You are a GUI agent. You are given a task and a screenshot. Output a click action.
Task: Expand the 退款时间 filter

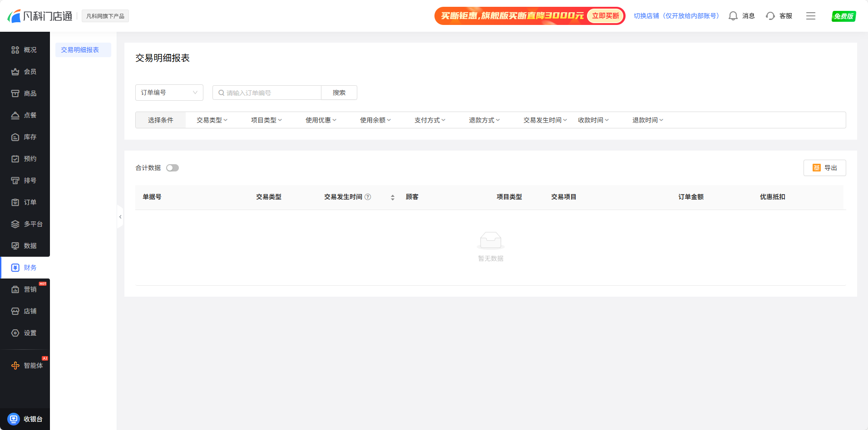(648, 120)
